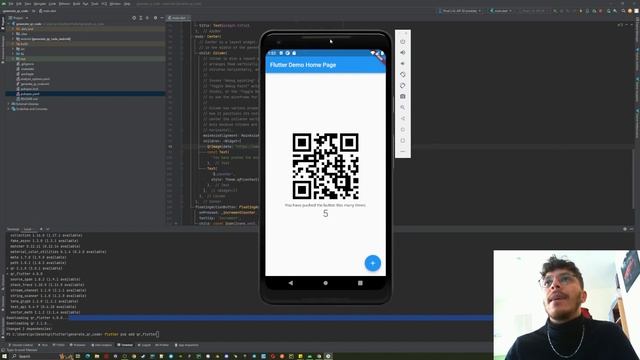Open emulator extended controls (more dots)
This screenshot has width=640, height=360.
point(403,151)
